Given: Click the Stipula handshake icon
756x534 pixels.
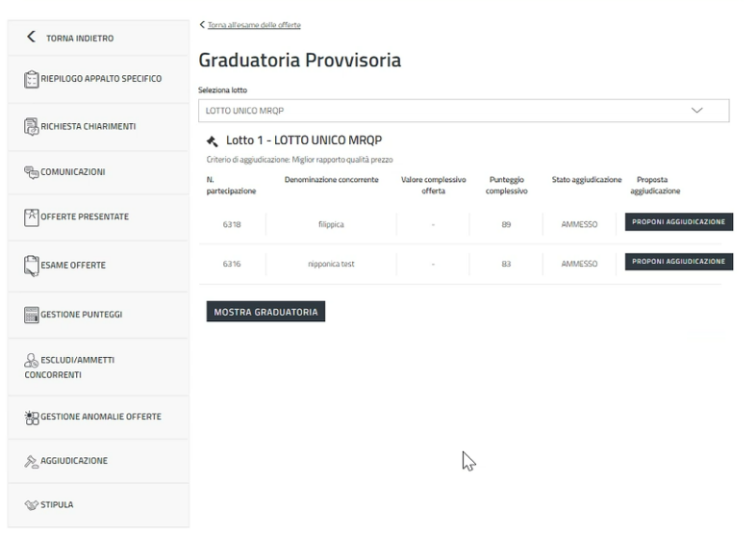Looking at the screenshot, I should (x=31, y=502).
